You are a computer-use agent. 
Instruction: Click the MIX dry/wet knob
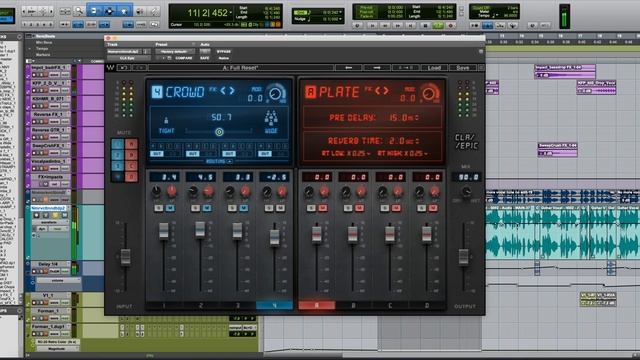(x=466, y=191)
